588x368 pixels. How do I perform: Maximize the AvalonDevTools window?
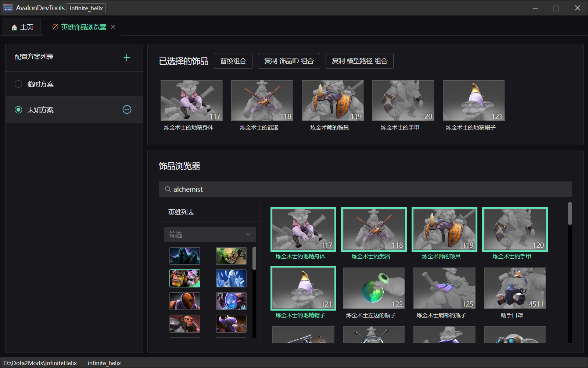coord(556,8)
